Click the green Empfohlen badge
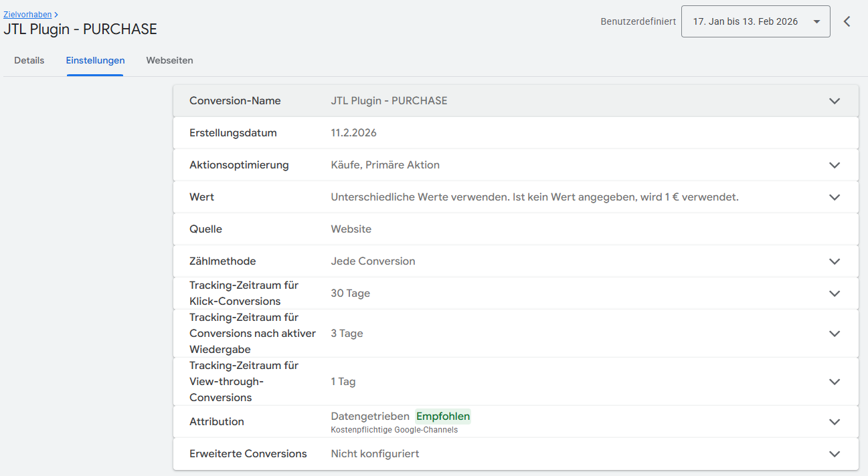Viewport: 868px width, 476px height. 443,416
